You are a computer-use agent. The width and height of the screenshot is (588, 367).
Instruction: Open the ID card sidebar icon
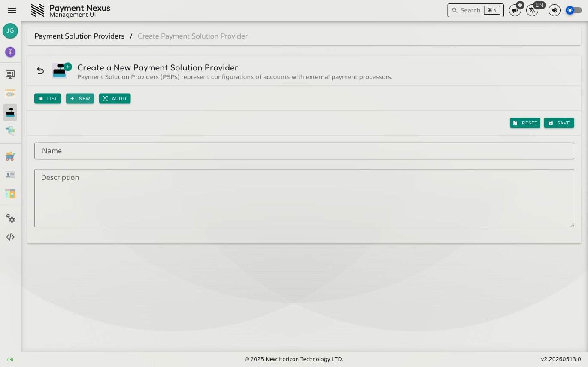[x=10, y=175]
